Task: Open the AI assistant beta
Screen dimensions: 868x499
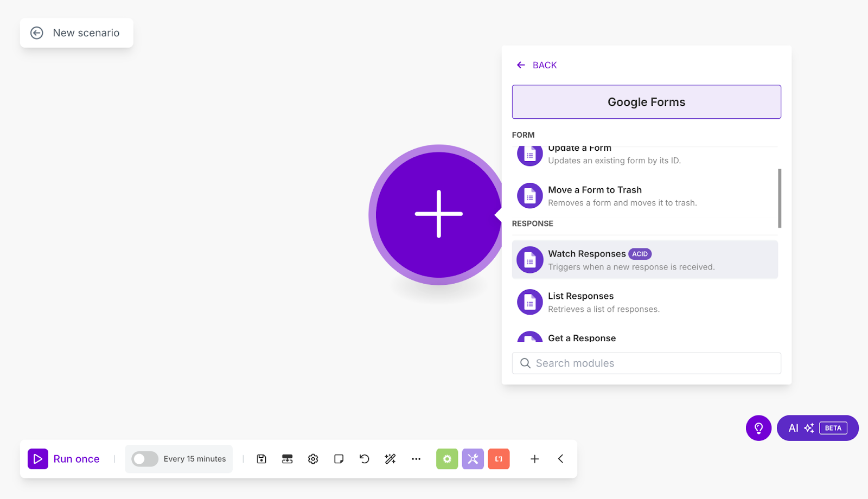Action: pos(817,427)
